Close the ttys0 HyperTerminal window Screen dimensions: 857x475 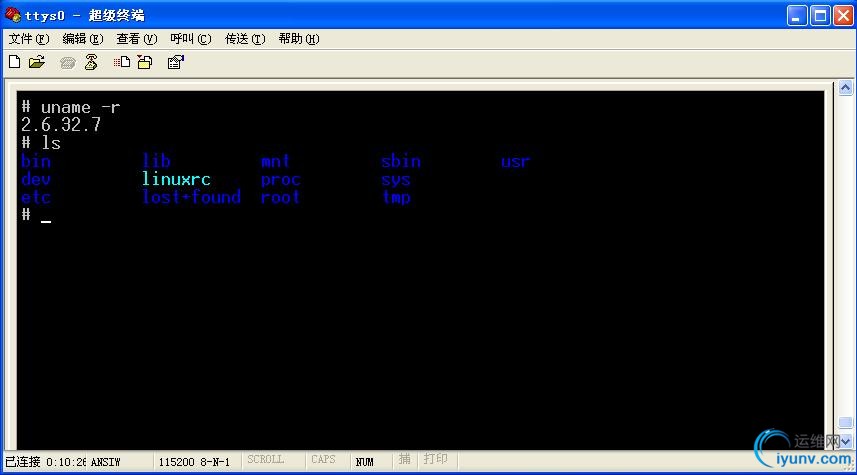coord(843,15)
